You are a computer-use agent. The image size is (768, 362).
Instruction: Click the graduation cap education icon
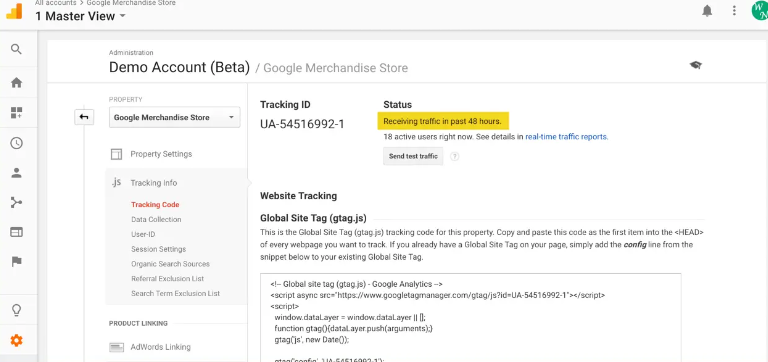(x=696, y=65)
